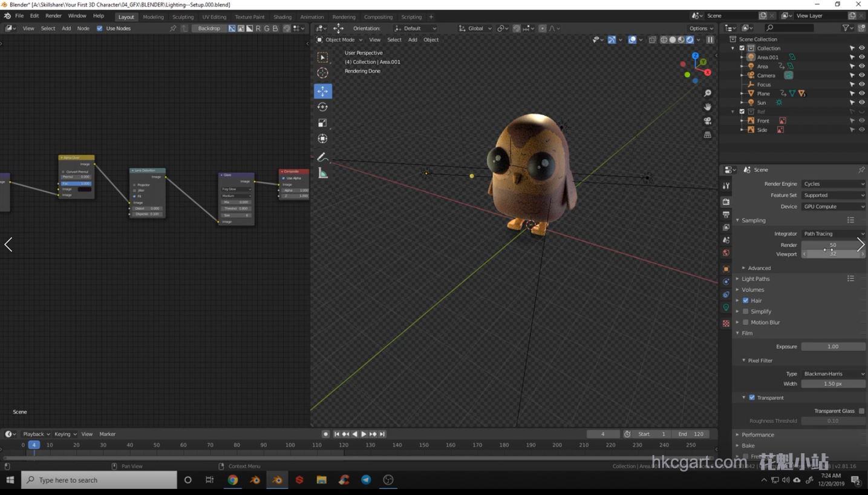
Task: Click the Options button in viewport header
Action: (701, 28)
